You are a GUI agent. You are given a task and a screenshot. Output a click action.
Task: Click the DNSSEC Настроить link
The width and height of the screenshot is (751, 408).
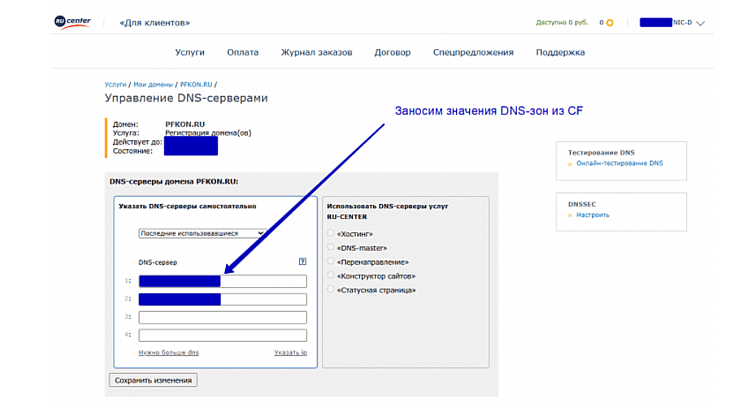click(x=593, y=215)
